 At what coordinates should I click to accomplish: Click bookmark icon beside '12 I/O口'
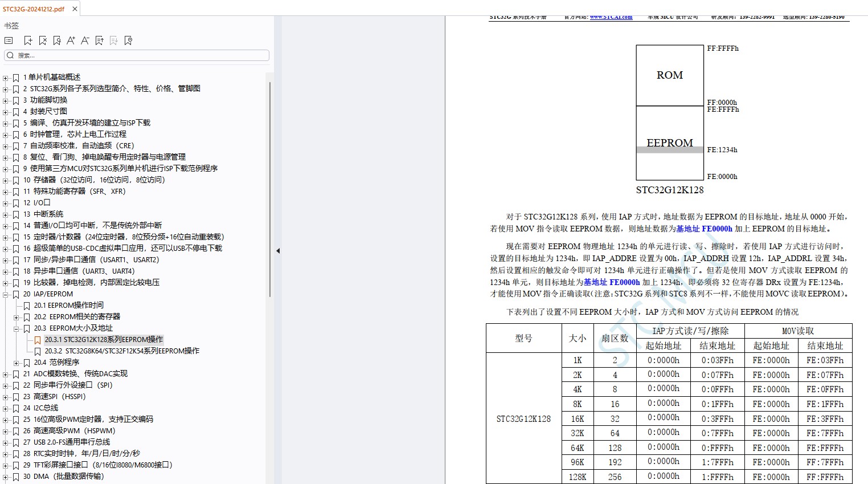pyautogui.click(x=16, y=203)
